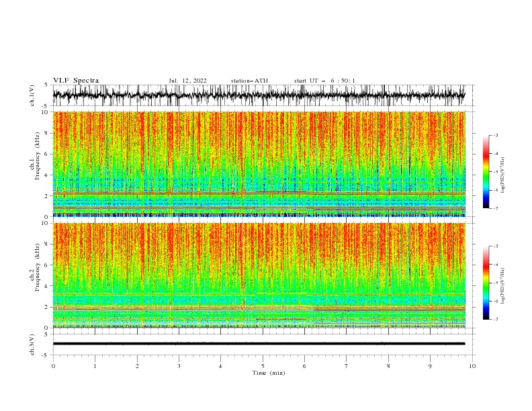Viewport: 532px width, 411px height.
Task: Click the '-7' value on ch.2 colorbar
Action: (x=496, y=319)
